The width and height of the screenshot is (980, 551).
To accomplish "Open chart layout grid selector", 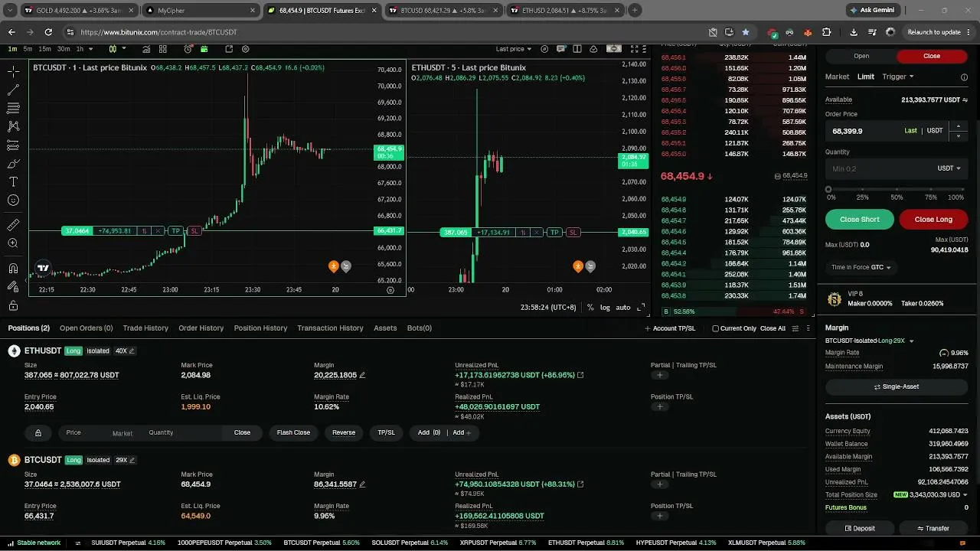I will click(163, 49).
